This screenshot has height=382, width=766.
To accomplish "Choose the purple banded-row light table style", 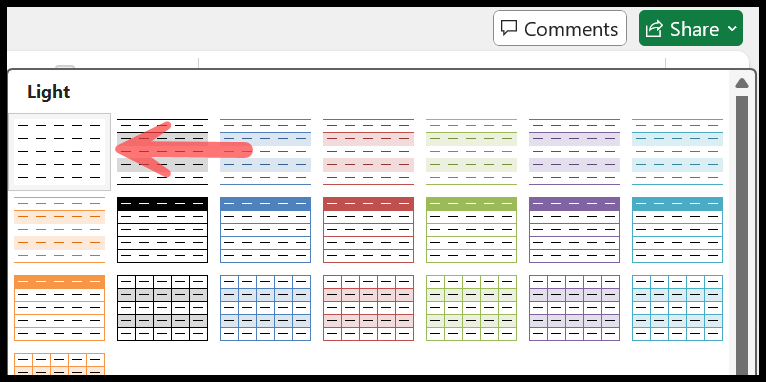I will pyautogui.click(x=574, y=152).
